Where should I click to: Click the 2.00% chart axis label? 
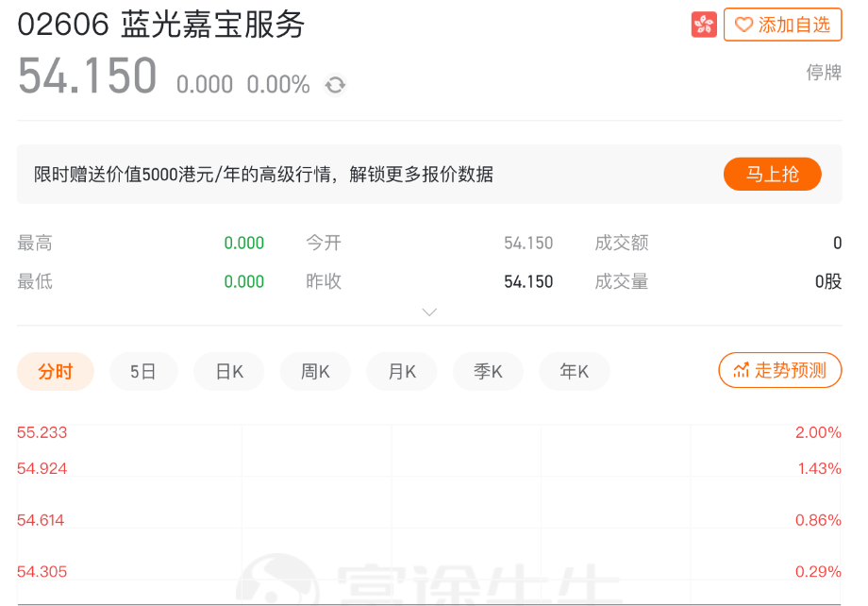coord(818,432)
